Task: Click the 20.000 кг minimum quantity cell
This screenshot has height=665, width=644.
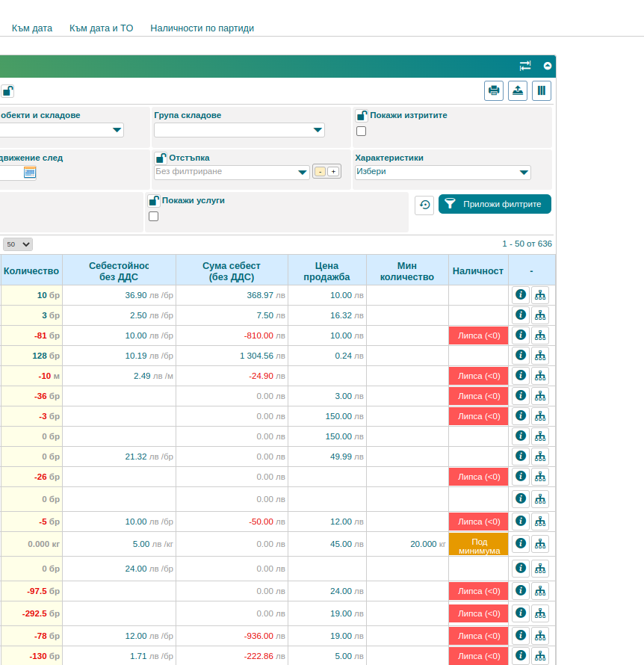Action: pyautogui.click(x=407, y=544)
